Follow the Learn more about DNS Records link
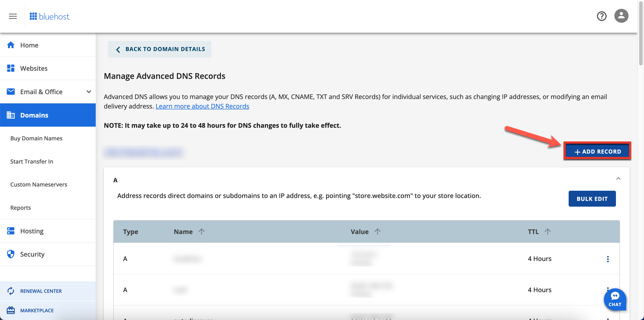 (202, 106)
